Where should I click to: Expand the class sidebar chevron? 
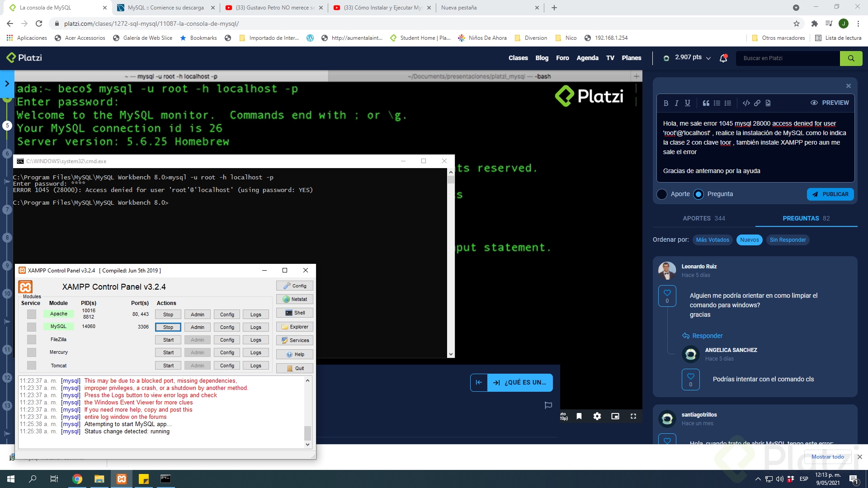point(7,84)
